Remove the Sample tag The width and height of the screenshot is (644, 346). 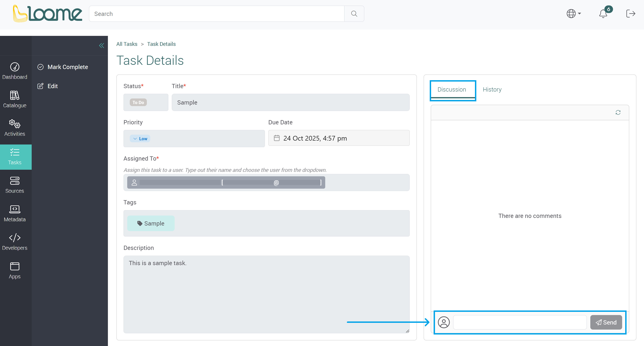151,223
